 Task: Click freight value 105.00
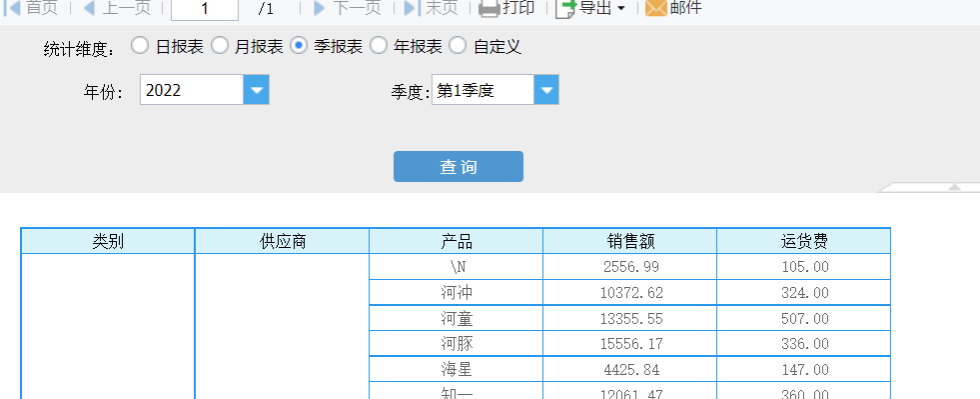[x=805, y=267]
